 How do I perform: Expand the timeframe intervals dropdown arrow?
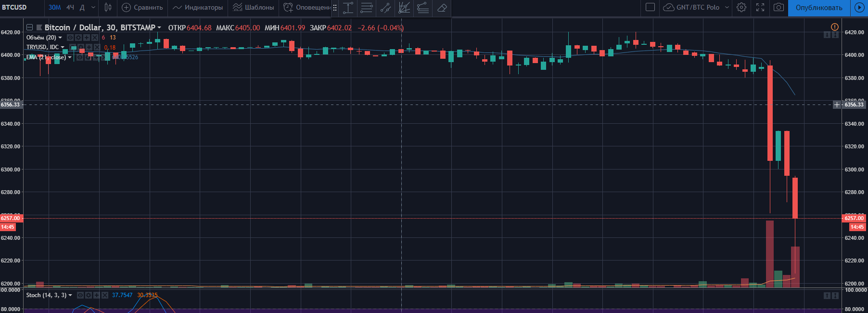[93, 7]
